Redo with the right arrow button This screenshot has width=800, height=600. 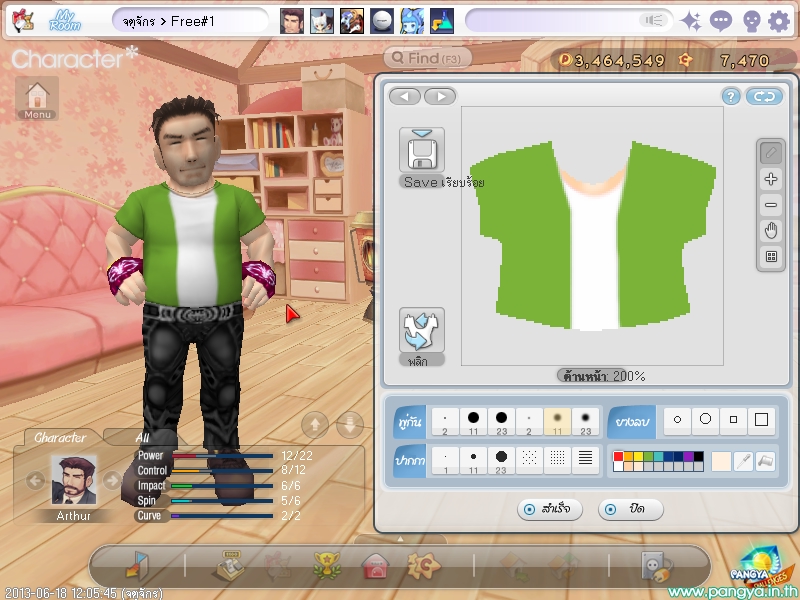440,96
